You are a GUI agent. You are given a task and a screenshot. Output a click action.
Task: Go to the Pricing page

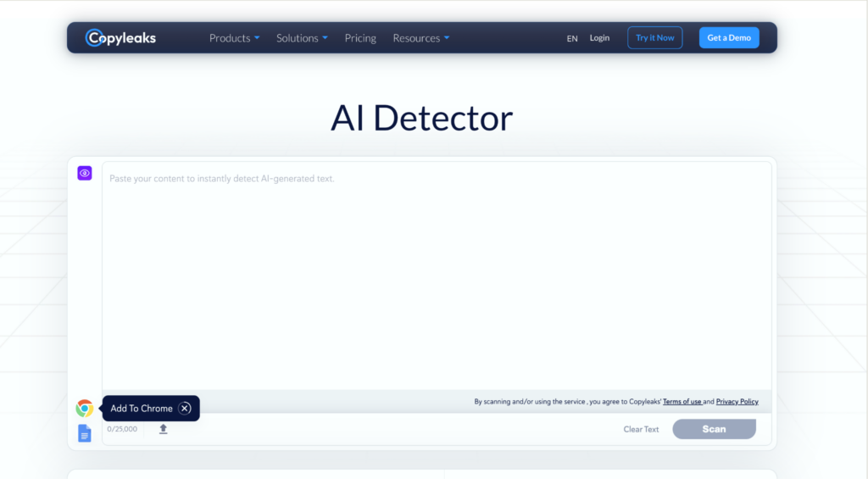(360, 38)
